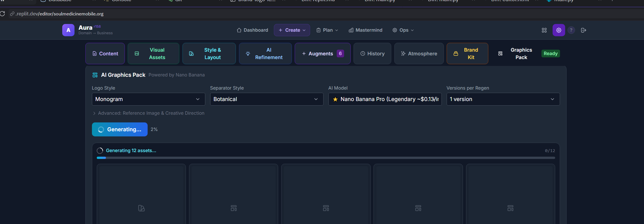This screenshot has height=224, width=644.
Task: Change the Separator Style Botanical dropdown
Action: tap(266, 99)
